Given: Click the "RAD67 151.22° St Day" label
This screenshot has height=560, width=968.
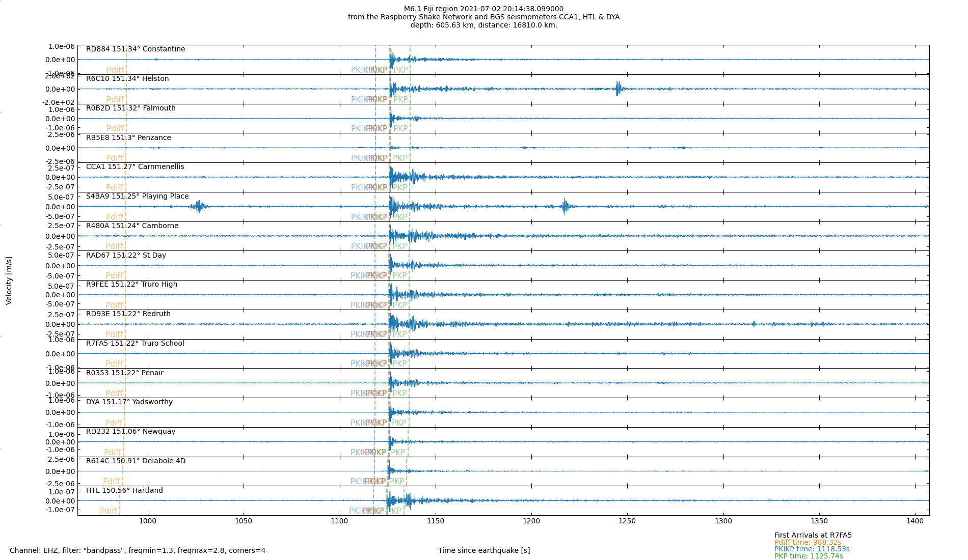Looking at the screenshot, I should pos(126,255).
